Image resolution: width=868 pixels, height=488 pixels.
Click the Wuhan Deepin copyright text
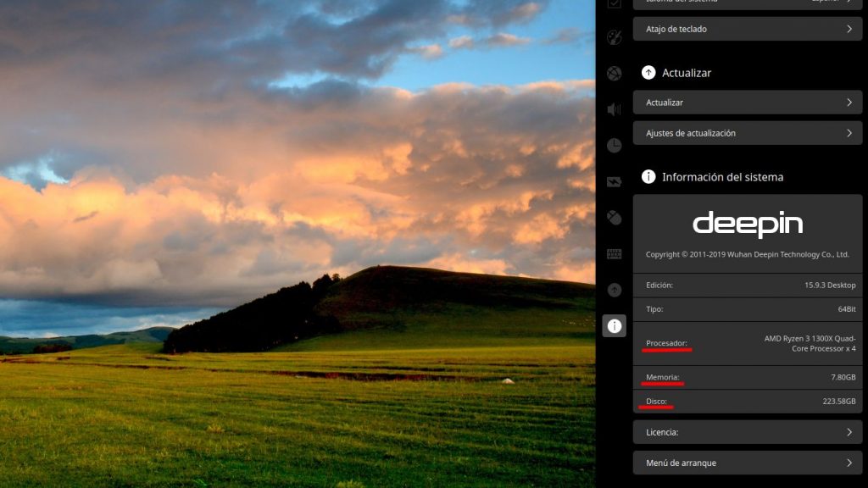click(748, 254)
